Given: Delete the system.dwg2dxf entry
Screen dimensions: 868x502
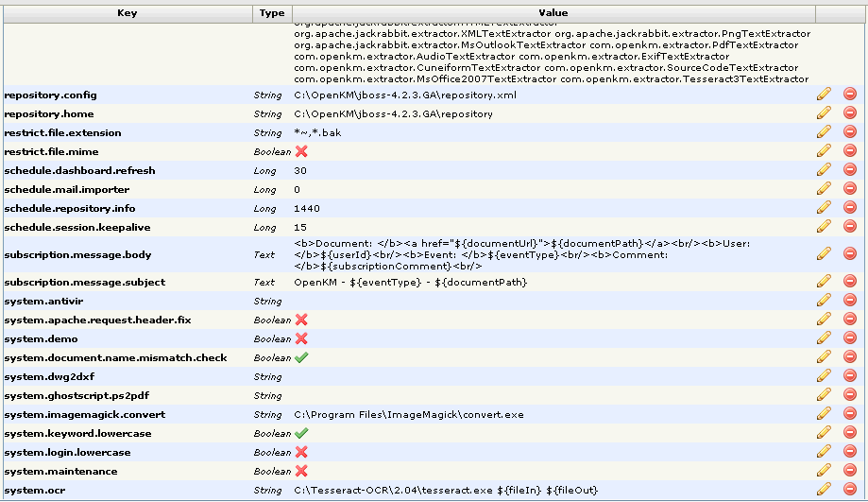Looking at the screenshot, I should (x=850, y=375).
